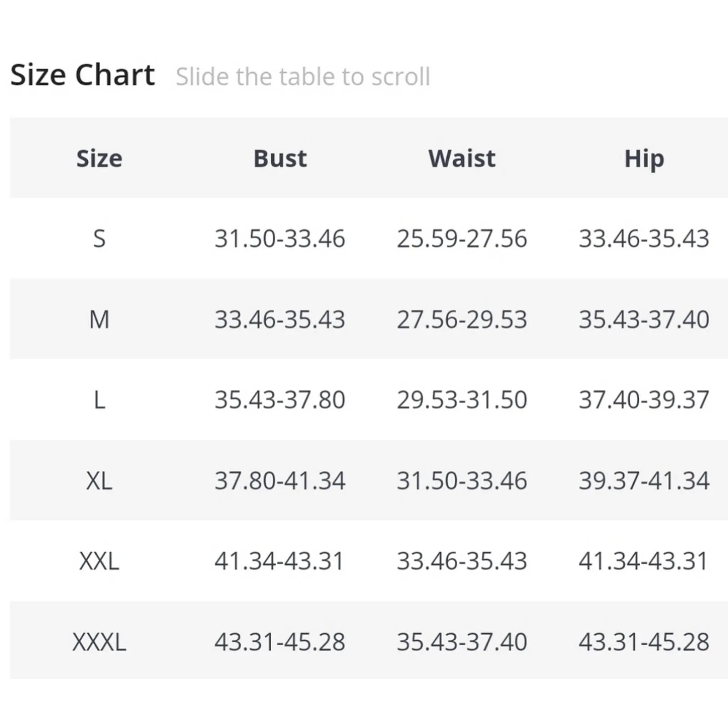Click hip value 43.31-45.28 for size XXXL
This screenshot has height=728, width=728.
point(644,642)
